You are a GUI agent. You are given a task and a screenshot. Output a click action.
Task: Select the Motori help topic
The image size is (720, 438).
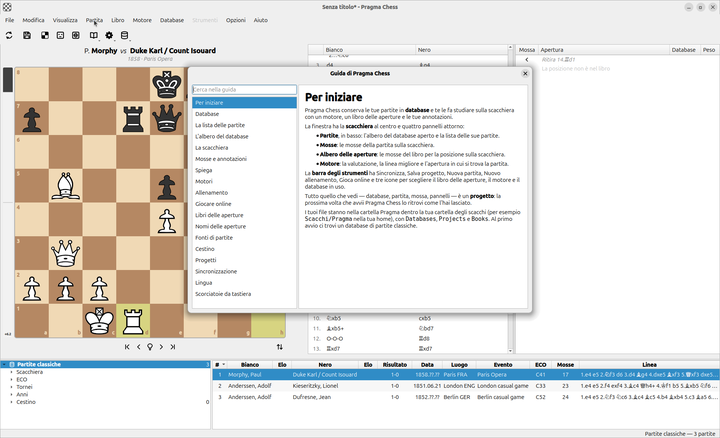(x=244, y=181)
